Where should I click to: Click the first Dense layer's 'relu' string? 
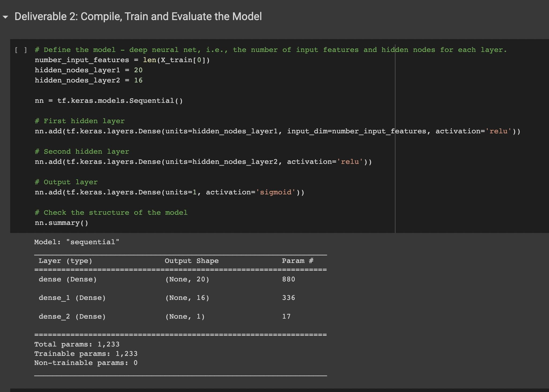click(498, 131)
